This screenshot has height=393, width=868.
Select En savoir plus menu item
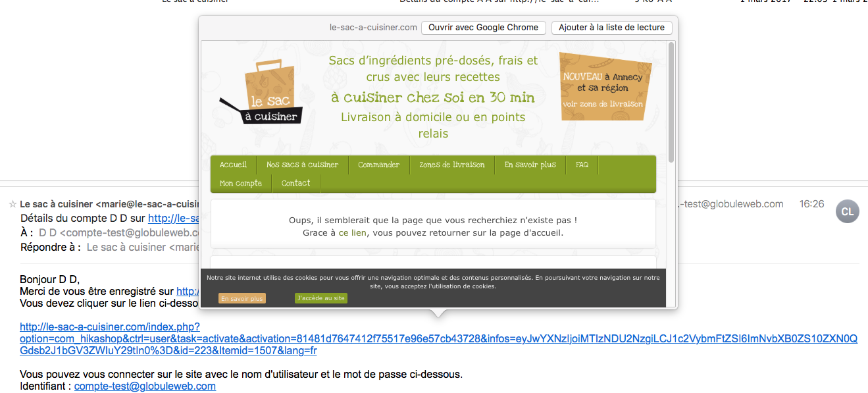[x=530, y=165]
